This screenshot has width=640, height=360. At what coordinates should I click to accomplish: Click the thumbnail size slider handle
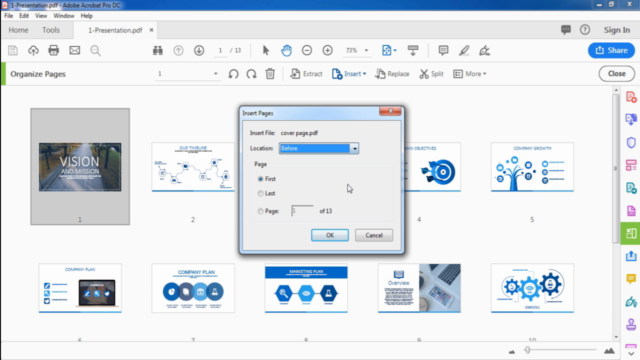pos(527,350)
